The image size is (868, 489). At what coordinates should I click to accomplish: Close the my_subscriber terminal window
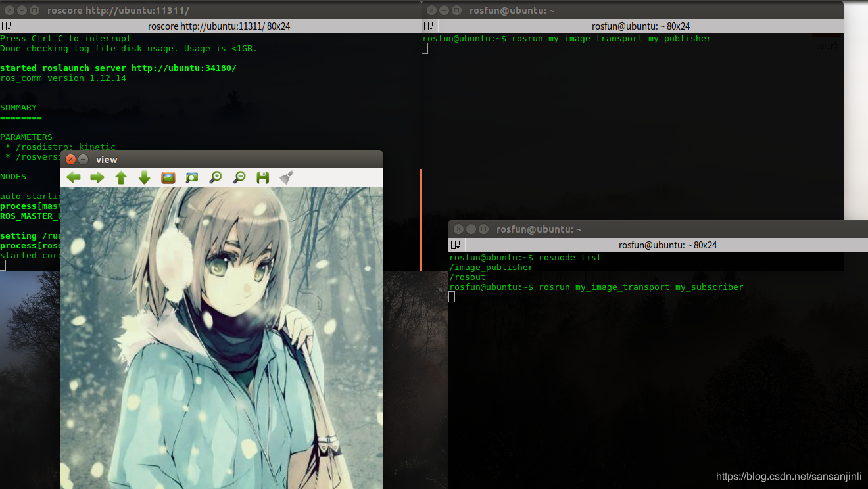tap(458, 229)
